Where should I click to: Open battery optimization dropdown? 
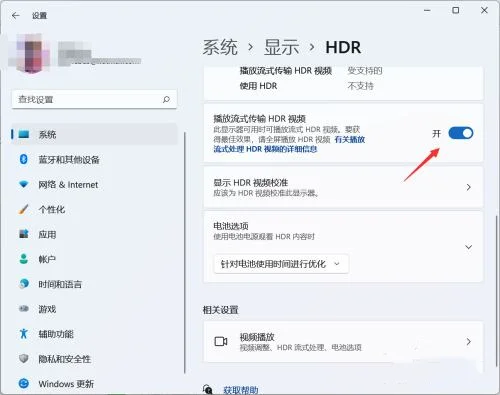[281, 264]
